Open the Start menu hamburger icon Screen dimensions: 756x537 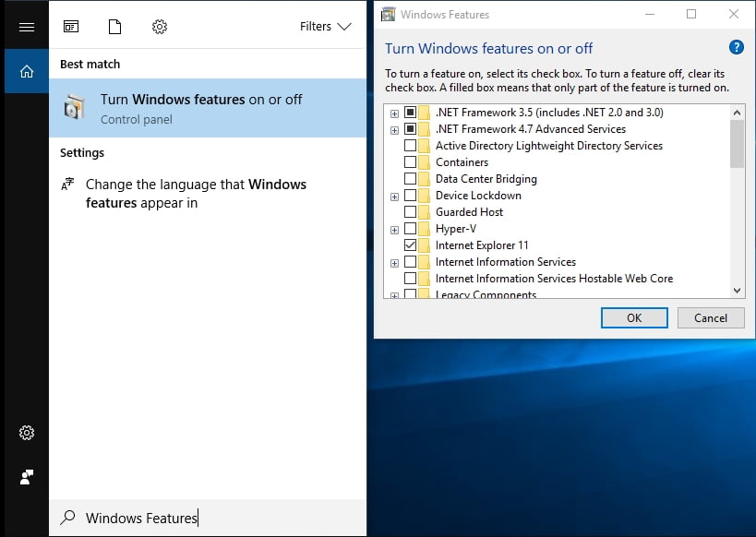click(x=26, y=27)
